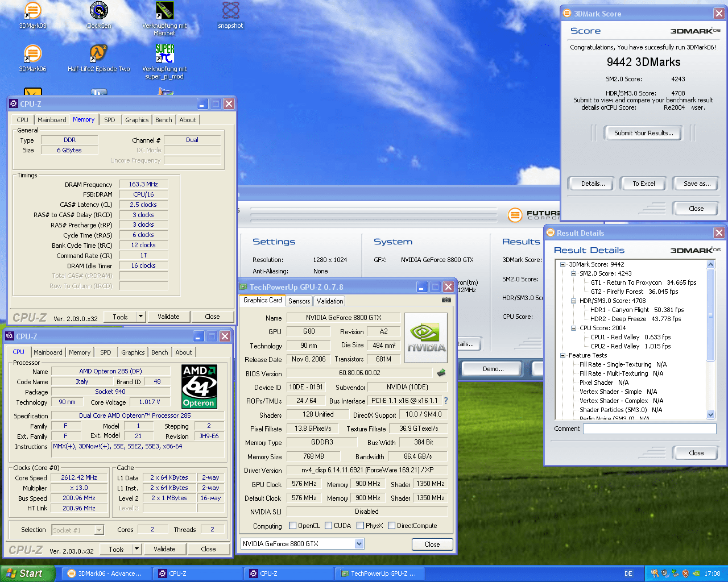This screenshot has width=728, height=582.
Task: Collapse the SM2.0 Score tree node
Action: [574, 273]
